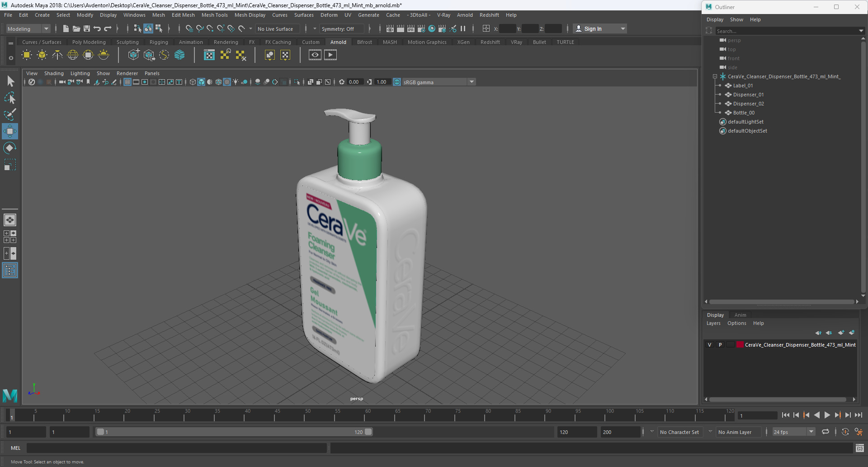The image size is (868, 467).
Task: Toggle select by object type mode
Action: pyautogui.click(x=148, y=29)
